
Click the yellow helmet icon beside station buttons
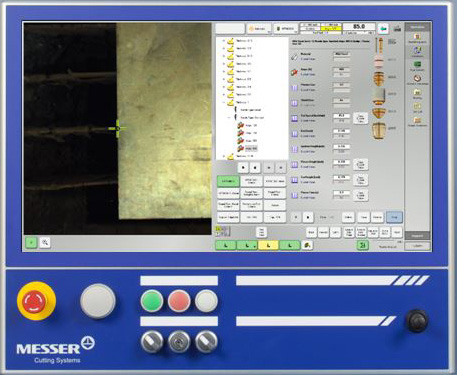pos(307,245)
